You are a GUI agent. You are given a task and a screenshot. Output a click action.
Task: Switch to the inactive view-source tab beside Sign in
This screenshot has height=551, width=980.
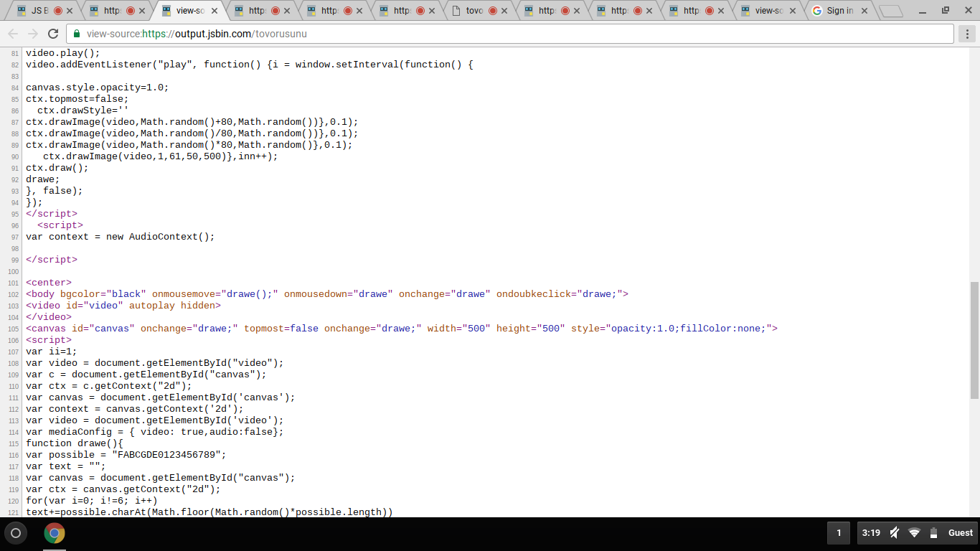[x=769, y=11]
